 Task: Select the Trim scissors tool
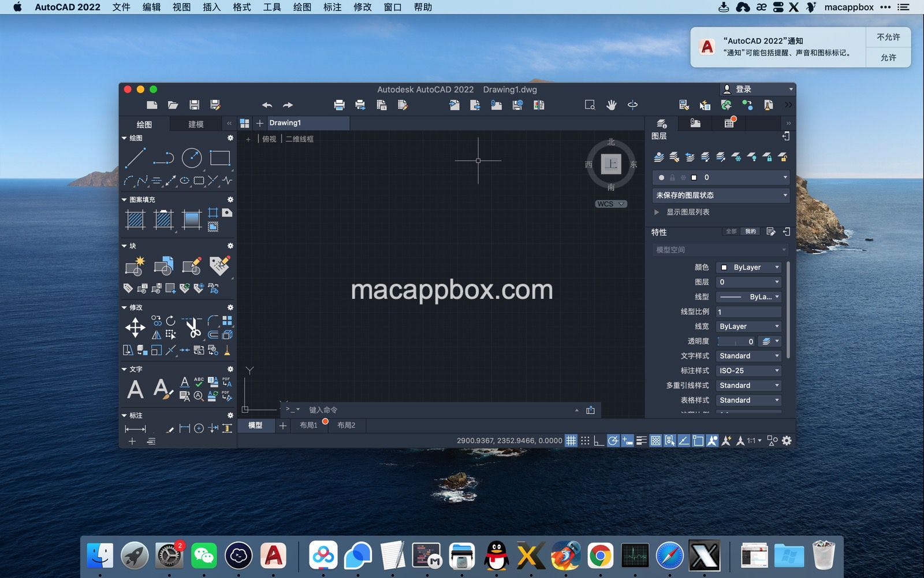point(192,328)
